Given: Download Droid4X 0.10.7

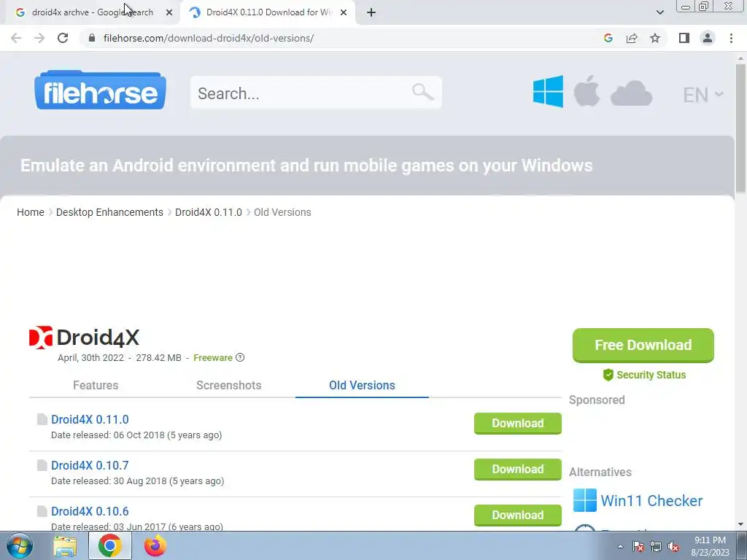Looking at the screenshot, I should pyautogui.click(x=517, y=469).
